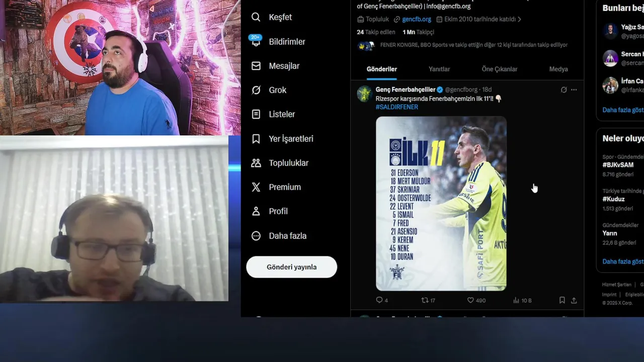The width and height of the screenshot is (644, 362).
Task: Switch to Yanıtlar tab
Action: tap(439, 69)
